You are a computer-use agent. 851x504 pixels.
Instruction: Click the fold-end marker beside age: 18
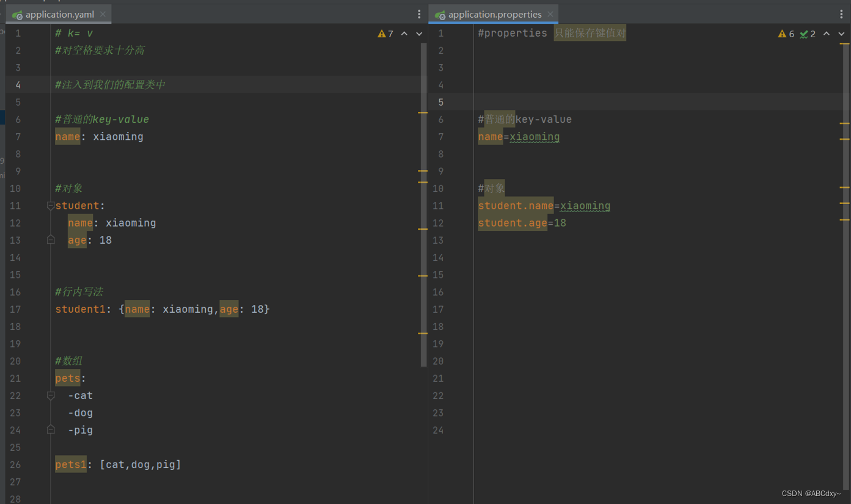tap(50, 240)
